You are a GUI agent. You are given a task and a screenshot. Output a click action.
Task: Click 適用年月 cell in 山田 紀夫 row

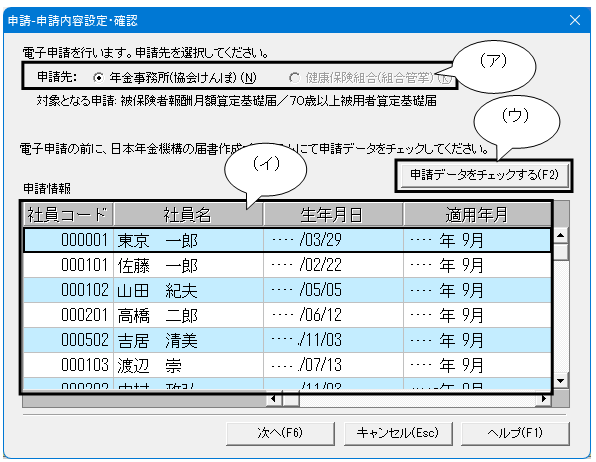(x=477, y=290)
